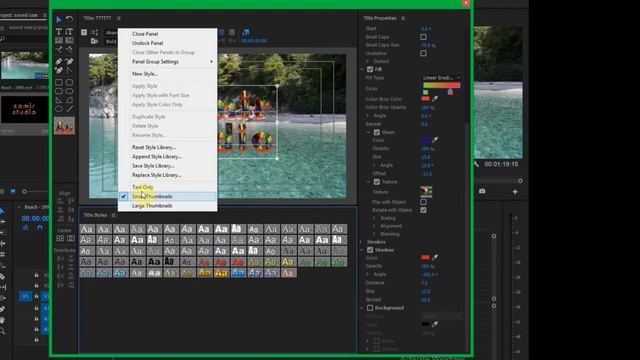Select the Rectangle shape tool

[x=59, y=82]
